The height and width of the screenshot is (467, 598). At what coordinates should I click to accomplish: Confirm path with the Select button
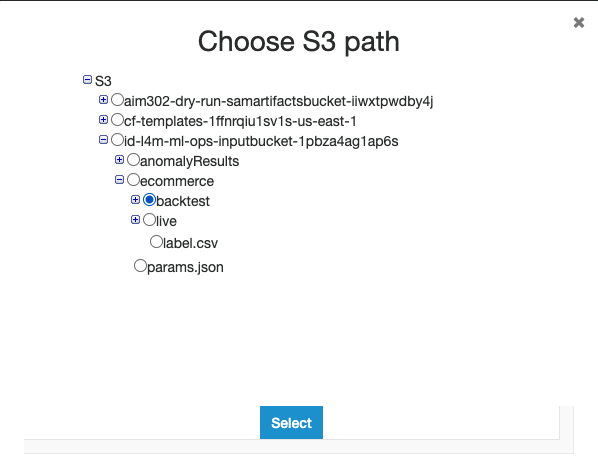click(291, 422)
